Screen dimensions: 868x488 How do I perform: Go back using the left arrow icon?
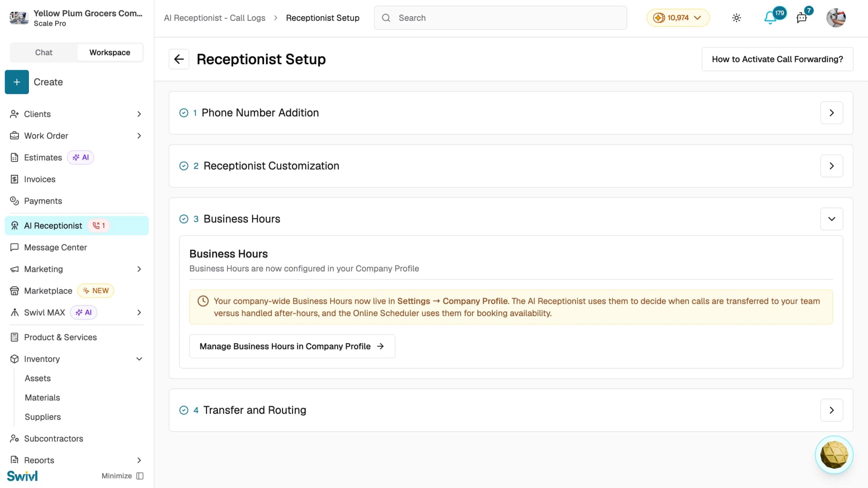[x=179, y=59]
